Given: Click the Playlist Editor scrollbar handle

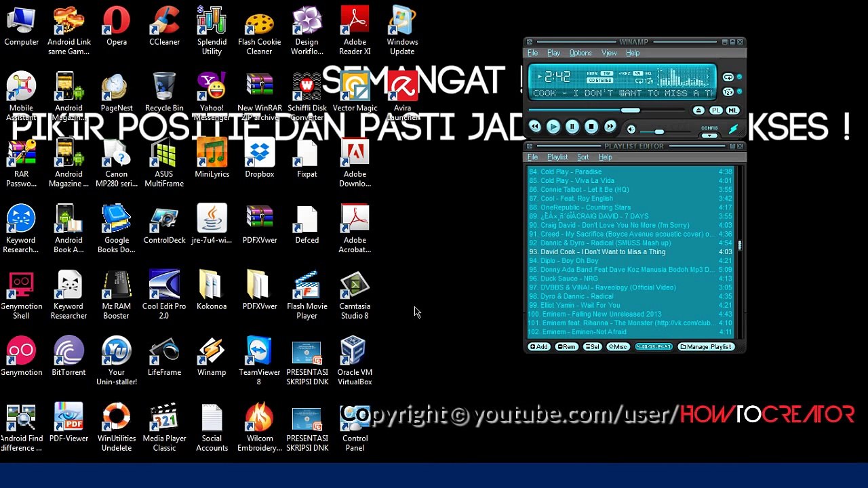Looking at the screenshot, I should point(740,245).
